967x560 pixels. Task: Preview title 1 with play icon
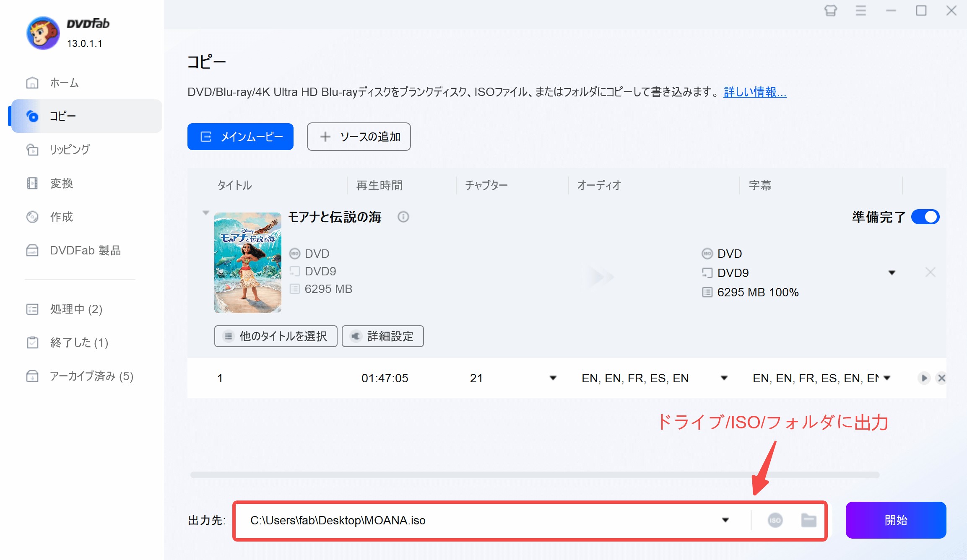924,378
